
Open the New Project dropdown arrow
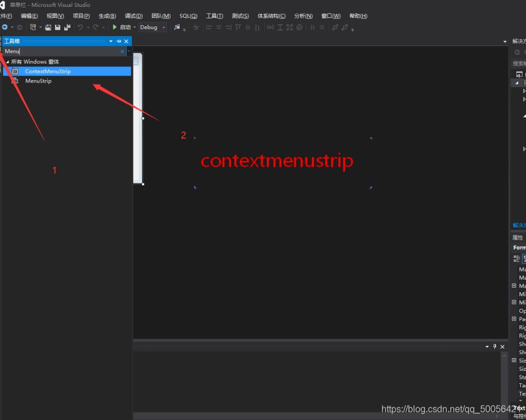(40, 27)
